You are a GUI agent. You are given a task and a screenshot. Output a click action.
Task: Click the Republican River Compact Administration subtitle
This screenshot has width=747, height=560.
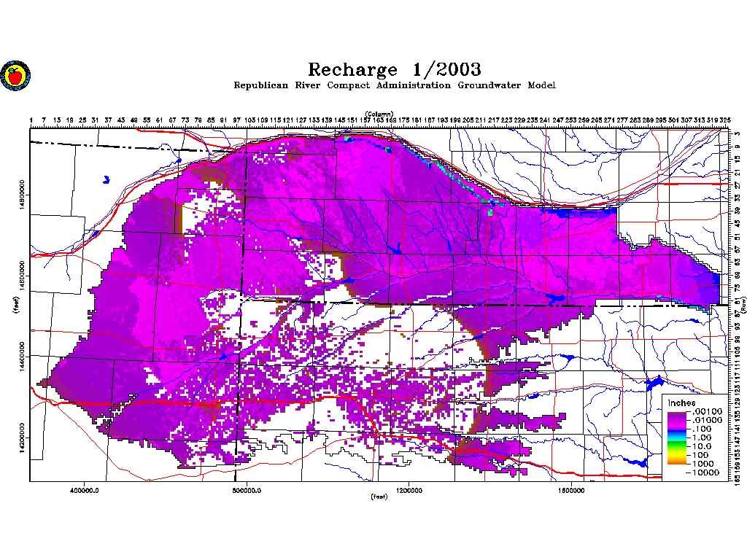point(395,85)
